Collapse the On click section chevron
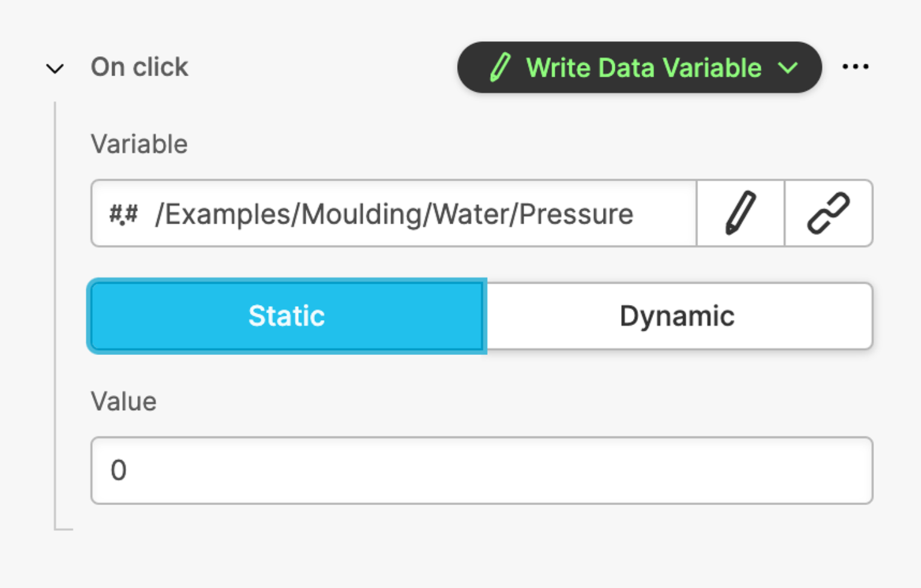The image size is (921, 588). [x=55, y=68]
